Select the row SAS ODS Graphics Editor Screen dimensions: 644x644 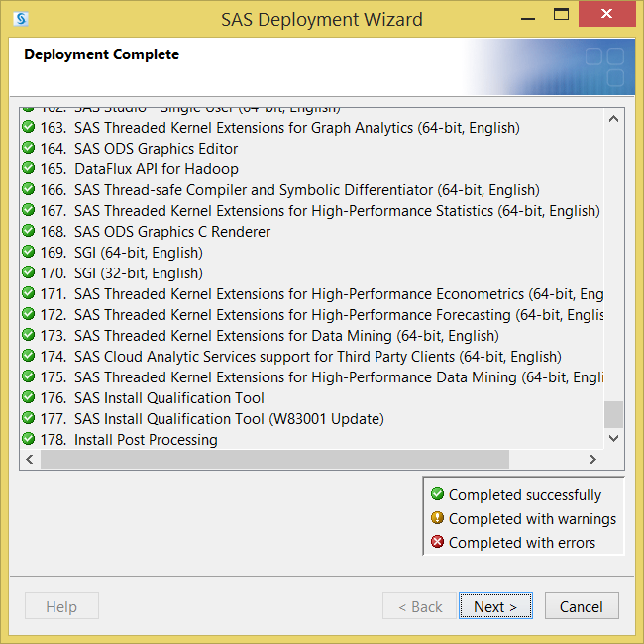(312, 149)
